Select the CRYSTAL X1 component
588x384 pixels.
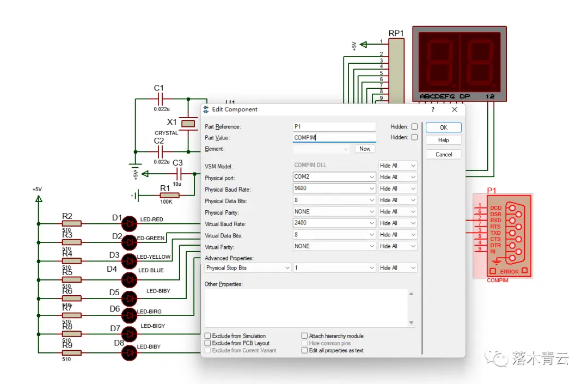(x=188, y=124)
